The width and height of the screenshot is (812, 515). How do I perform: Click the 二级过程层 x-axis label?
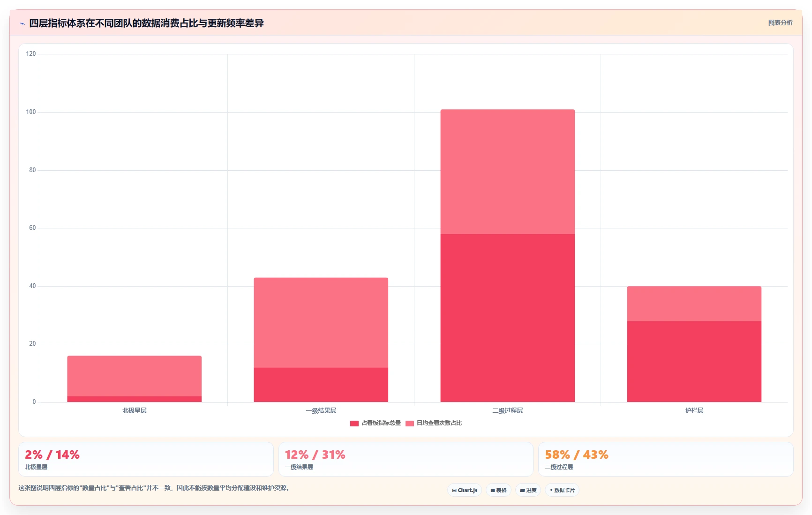(x=508, y=410)
